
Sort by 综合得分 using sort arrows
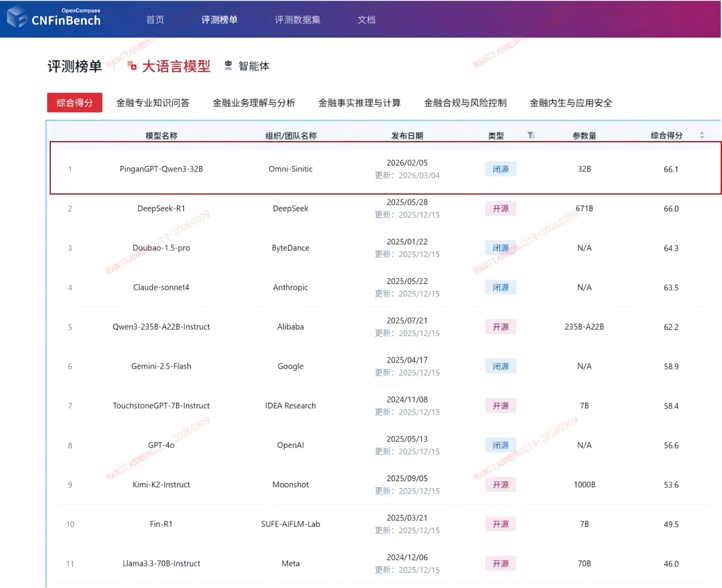point(702,135)
